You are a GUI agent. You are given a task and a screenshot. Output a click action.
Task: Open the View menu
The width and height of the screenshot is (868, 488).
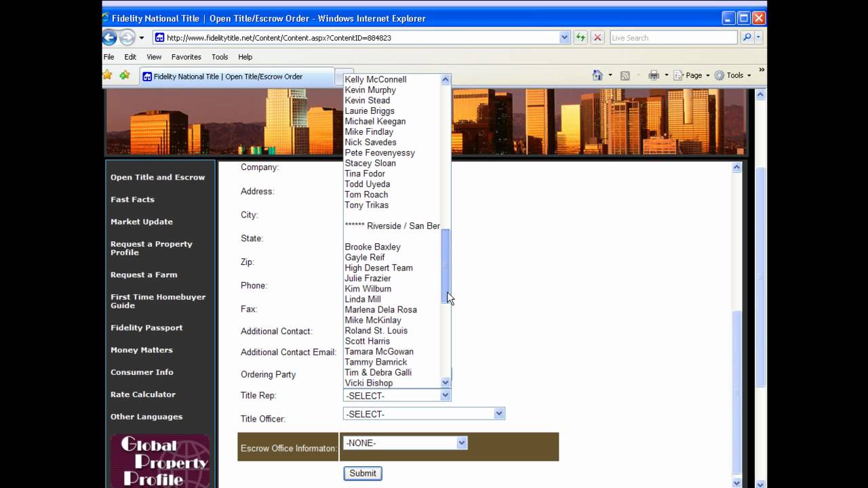[154, 57]
